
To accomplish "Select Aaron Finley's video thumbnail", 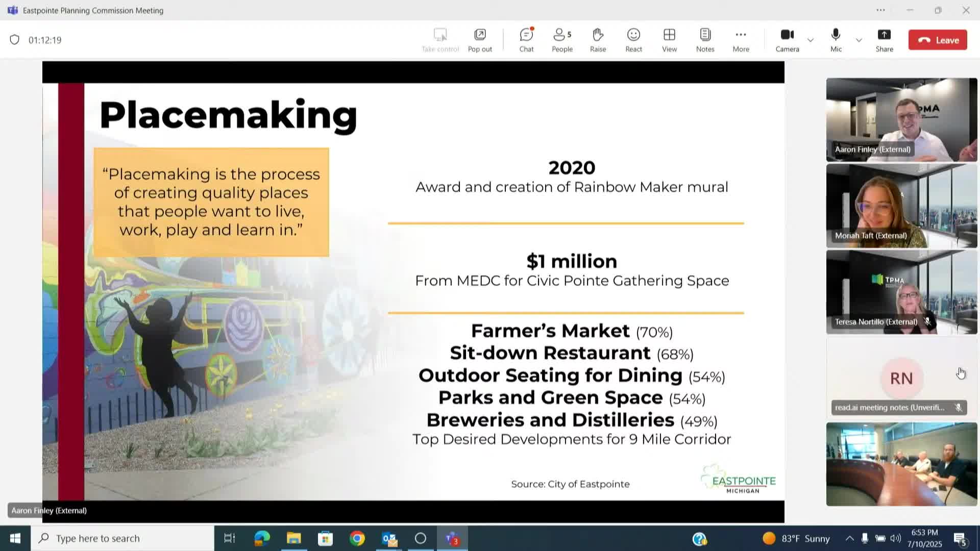I will click(901, 120).
